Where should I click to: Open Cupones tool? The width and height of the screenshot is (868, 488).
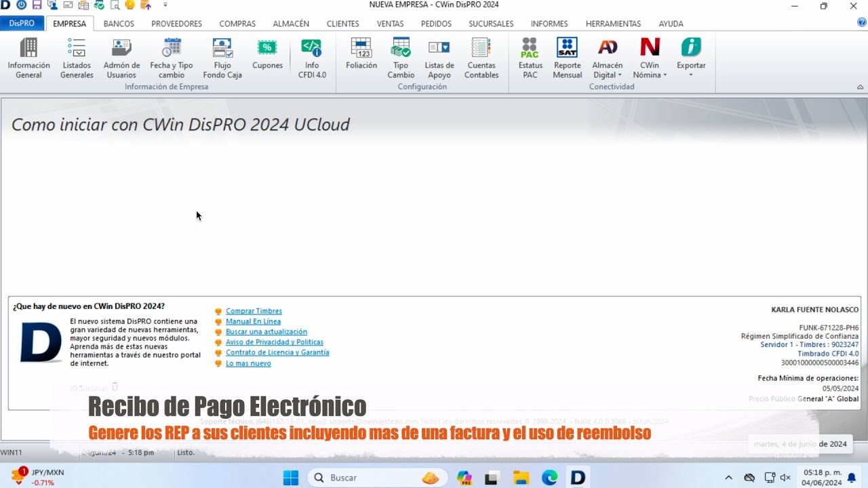tap(267, 54)
